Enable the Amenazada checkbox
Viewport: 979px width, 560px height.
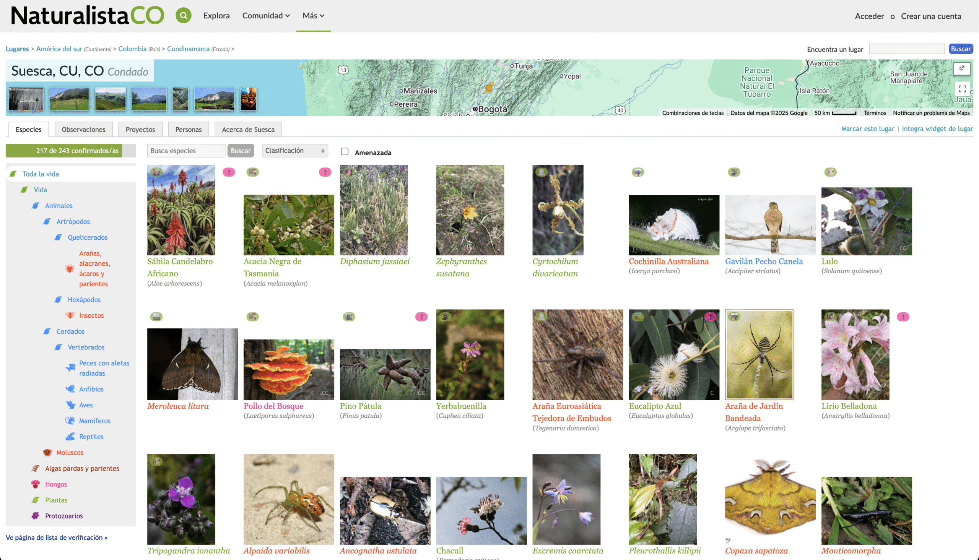[x=345, y=151]
